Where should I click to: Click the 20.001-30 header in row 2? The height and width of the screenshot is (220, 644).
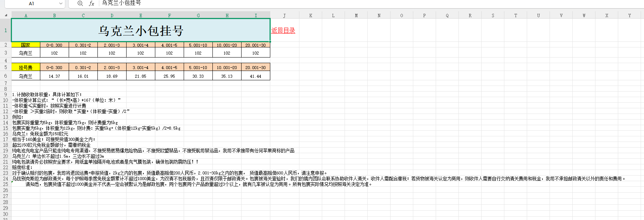pos(256,45)
